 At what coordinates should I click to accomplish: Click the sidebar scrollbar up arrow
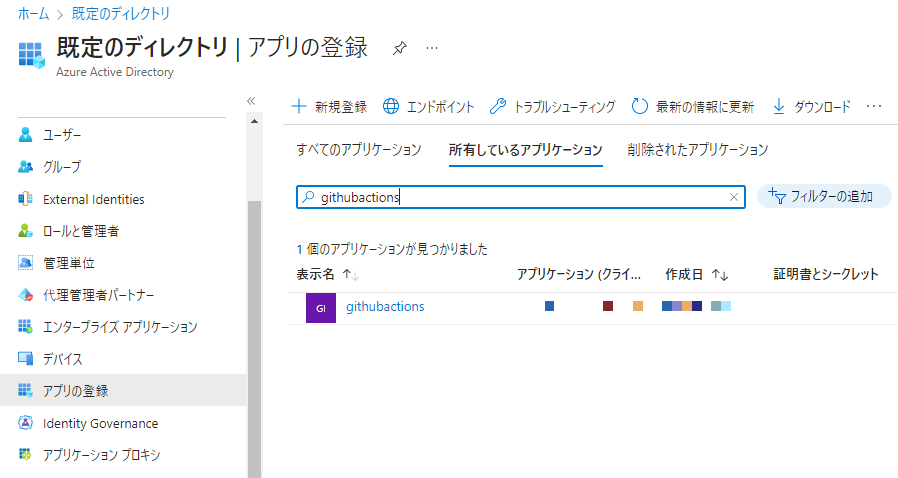click(x=254, y=121)
